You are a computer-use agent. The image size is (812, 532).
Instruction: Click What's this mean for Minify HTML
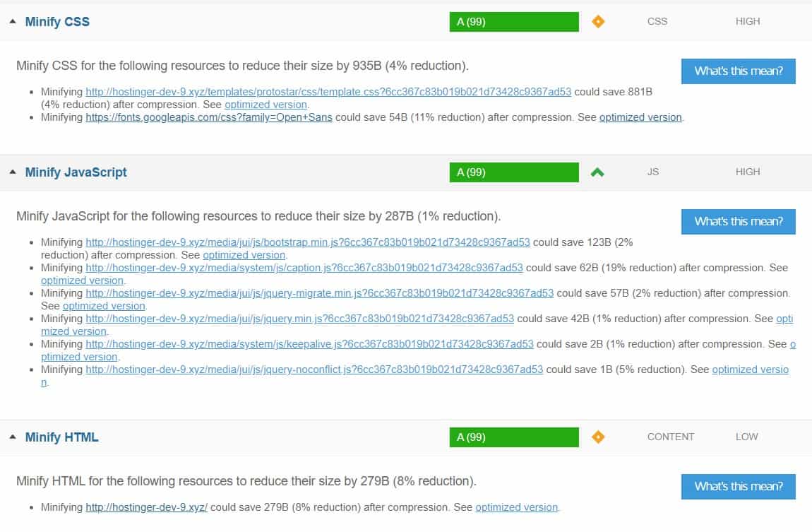738,486
